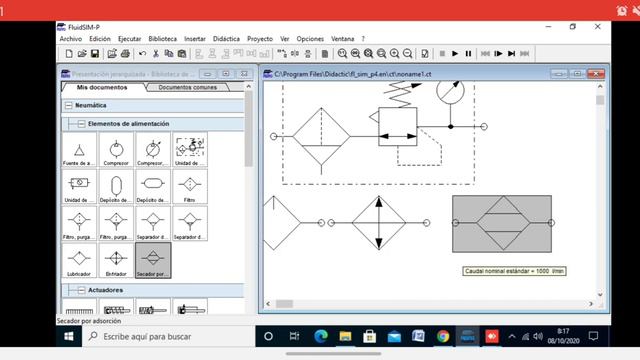This screenshot has height=360, width=640.
Task: Select the first Separador de library symbol
Action: point(153,223)
